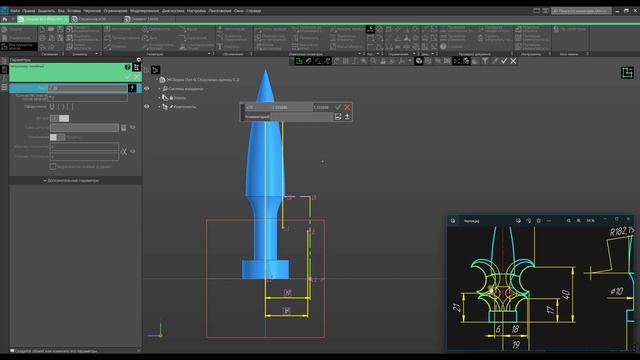The height and width of the screenshot is (360, 640).
Task: Select the Компоненты tree item
Action: 185,107
